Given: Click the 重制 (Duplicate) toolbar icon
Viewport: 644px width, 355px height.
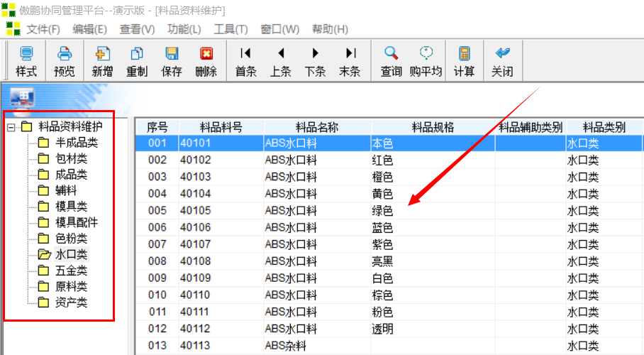Looking at the screenshot, I should pos(137,54).
